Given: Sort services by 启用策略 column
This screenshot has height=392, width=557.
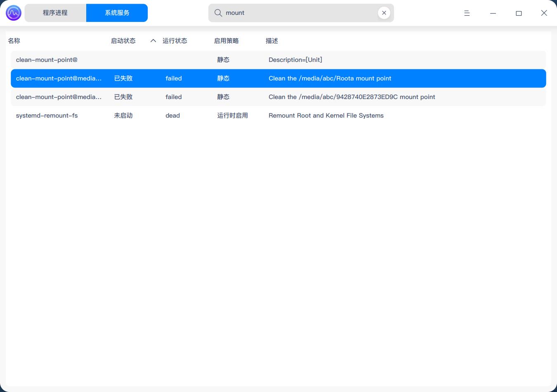Looking at the screenshot, I should point(226,41).
